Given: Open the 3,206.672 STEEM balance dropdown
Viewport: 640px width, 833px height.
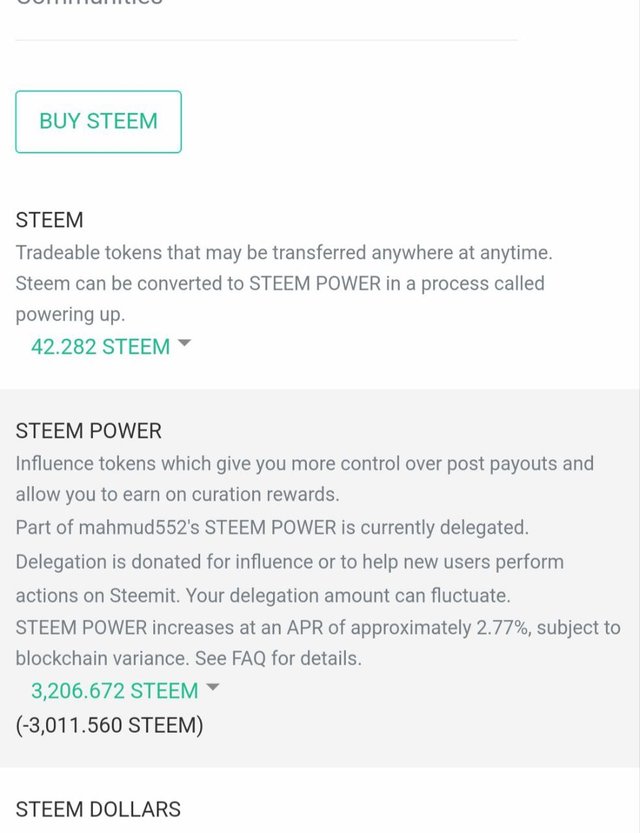Looking at the screenshot, I should (114, 691).
